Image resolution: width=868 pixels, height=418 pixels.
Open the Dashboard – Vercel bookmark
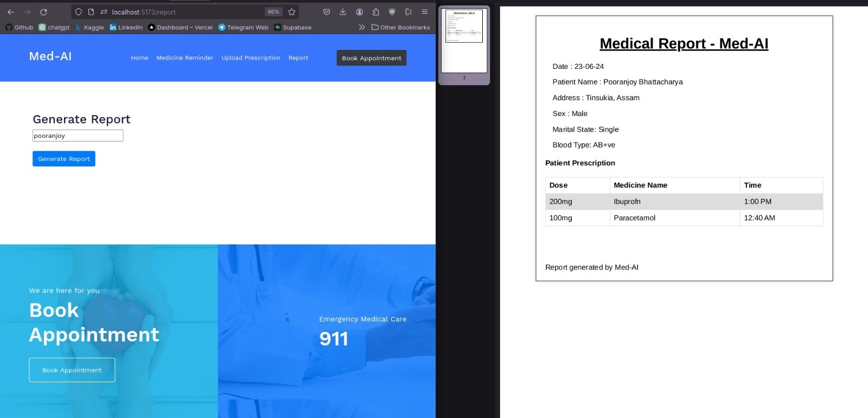pos(180,27)
